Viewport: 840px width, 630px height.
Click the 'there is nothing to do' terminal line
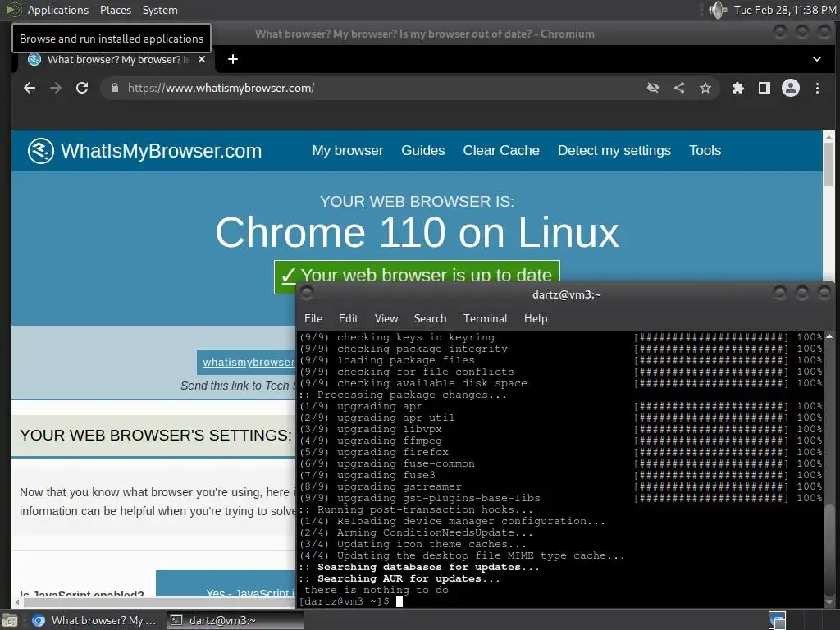[x=377, y=590]
